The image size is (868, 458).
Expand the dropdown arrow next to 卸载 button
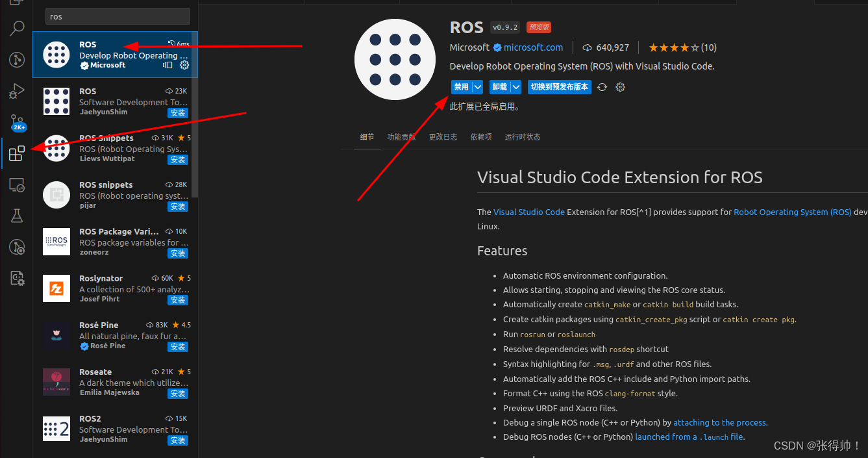click(516, 86)
